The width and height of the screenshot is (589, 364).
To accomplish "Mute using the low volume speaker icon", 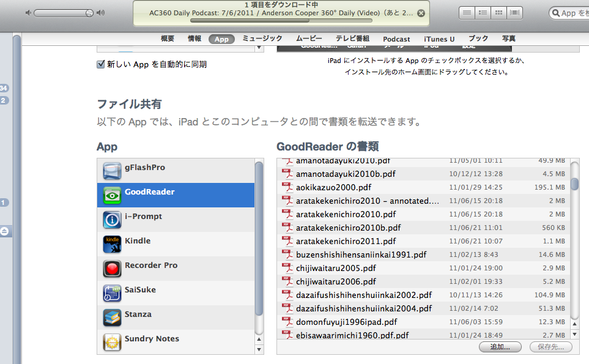I will pyautogui.click(x=28, y=13).
